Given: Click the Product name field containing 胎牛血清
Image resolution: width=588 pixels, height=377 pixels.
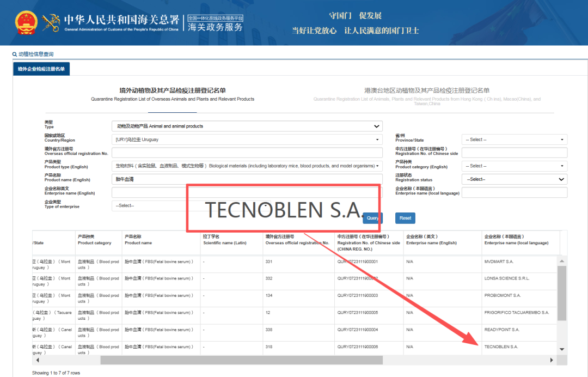Looking at the screenshot, I should [x=247, y=179].
